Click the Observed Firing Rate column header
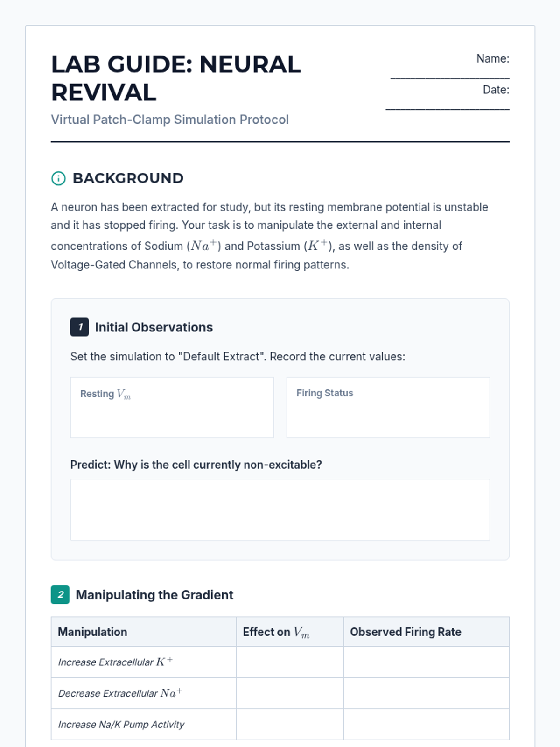The width and height of the screenshot is (560, 747). coord(406,632)
